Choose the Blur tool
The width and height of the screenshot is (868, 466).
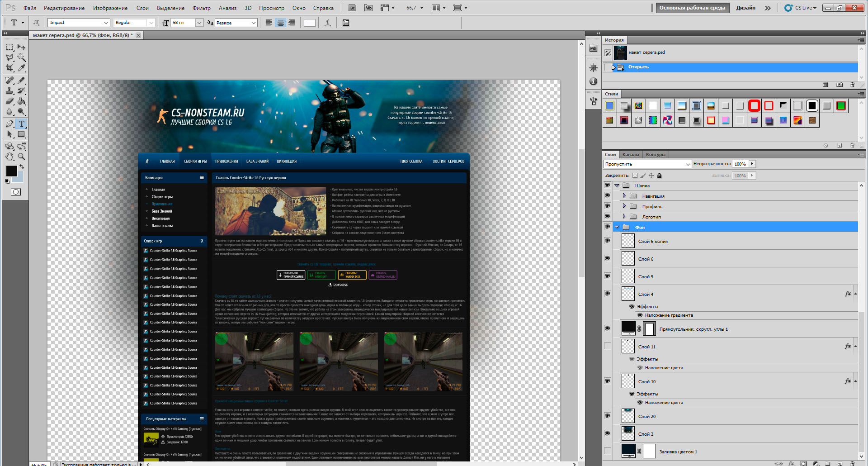9,111
